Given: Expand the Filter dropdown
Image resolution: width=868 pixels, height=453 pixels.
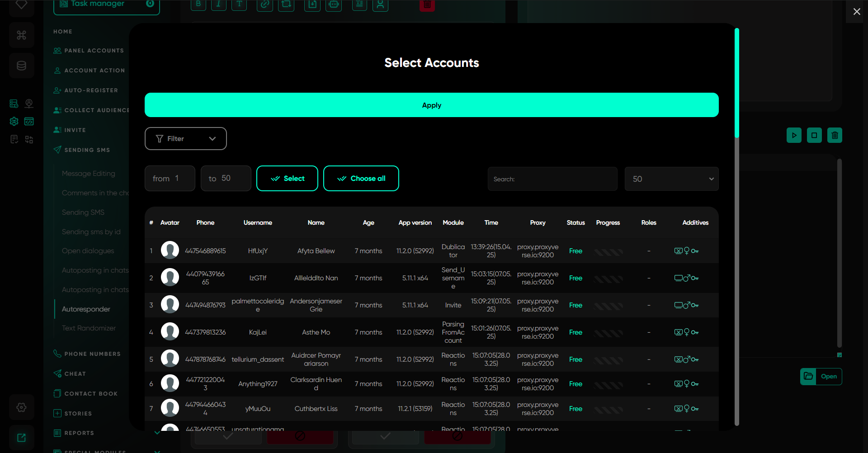Looking at the screenshot, I should [185, 139].
